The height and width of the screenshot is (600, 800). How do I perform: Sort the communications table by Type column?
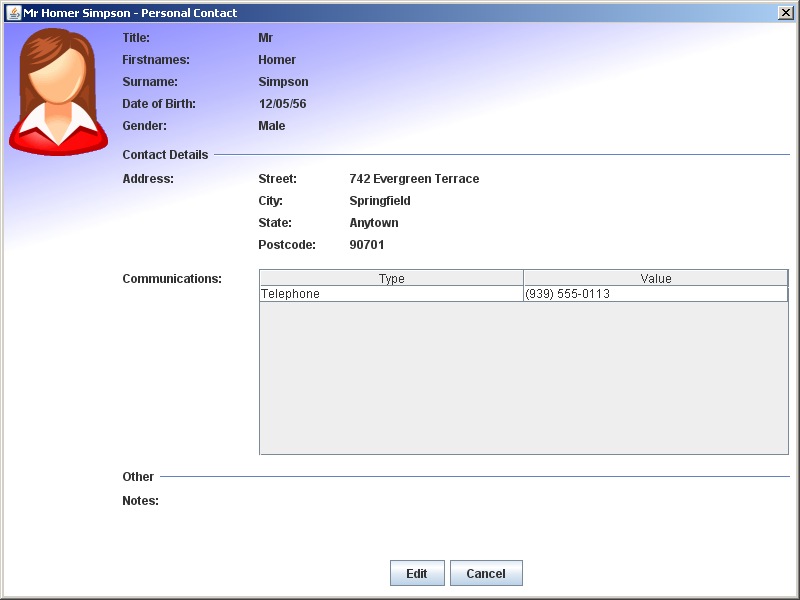tap(390, 278)
